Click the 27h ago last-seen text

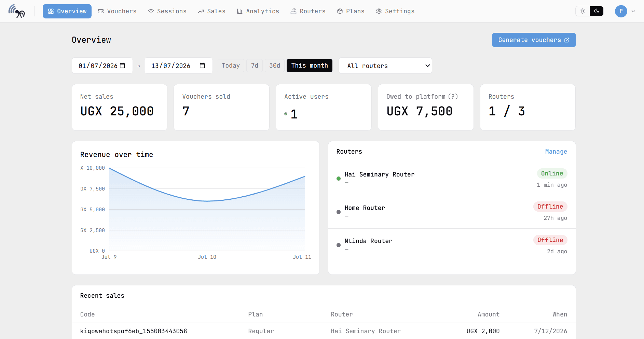(556, 218)
